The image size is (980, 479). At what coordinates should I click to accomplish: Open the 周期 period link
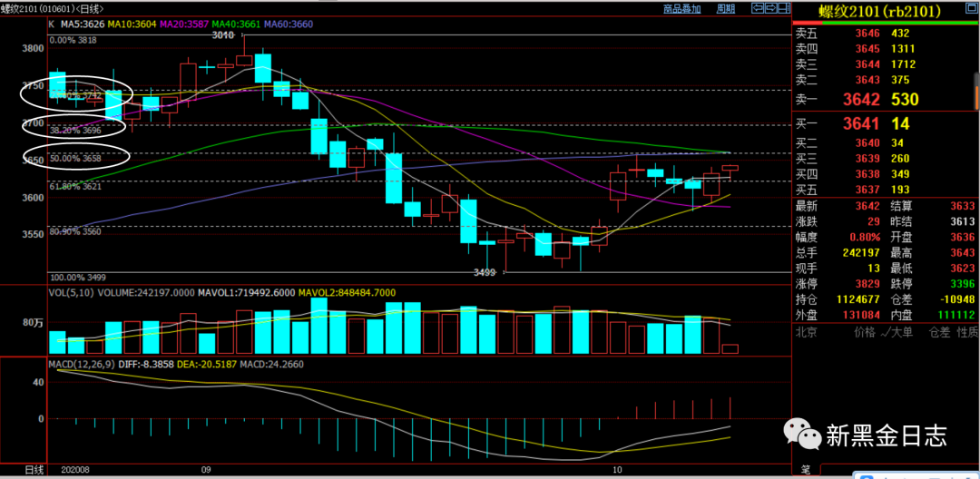(x=726, y=9)
